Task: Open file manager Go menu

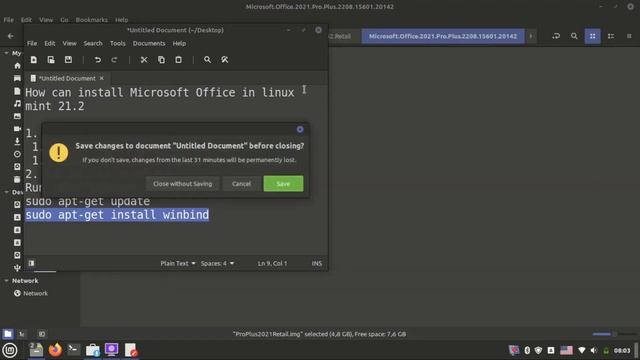Action: tap(64, 20)
